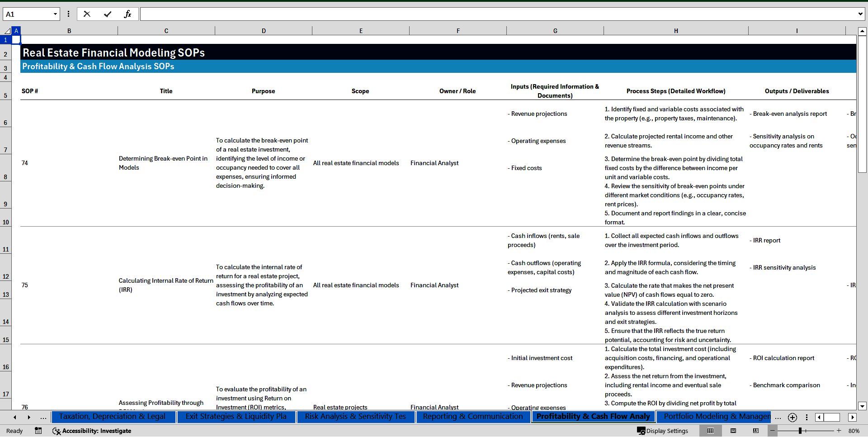Click the Enter (checkmark) icon on formula bar
Viewport: 868px width, 437px height.
(108, 14)
